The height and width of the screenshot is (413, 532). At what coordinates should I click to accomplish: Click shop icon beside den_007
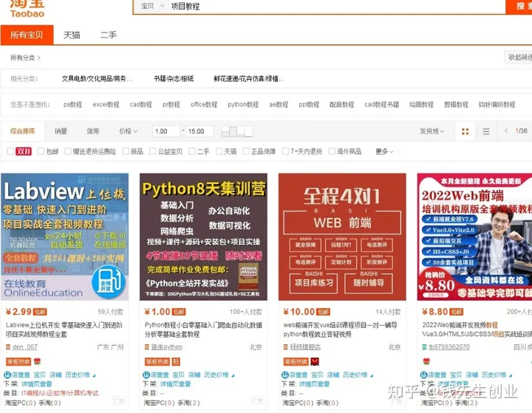pyautogui.click(x=8, y=347)
